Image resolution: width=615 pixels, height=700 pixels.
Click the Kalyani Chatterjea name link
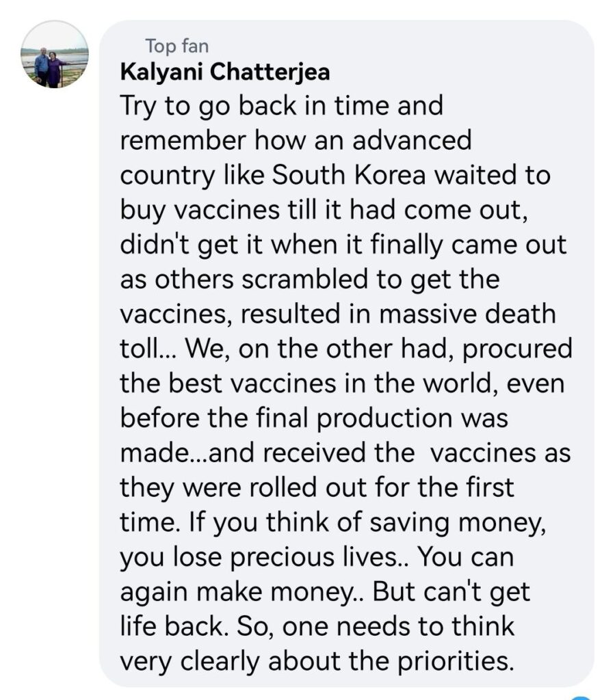(225, 72)
